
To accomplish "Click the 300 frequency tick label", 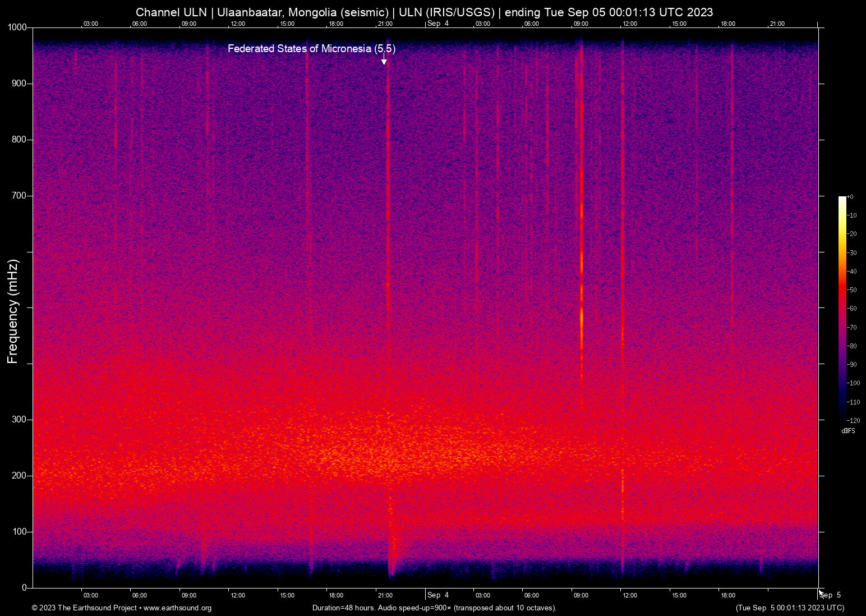I will 19,420.
